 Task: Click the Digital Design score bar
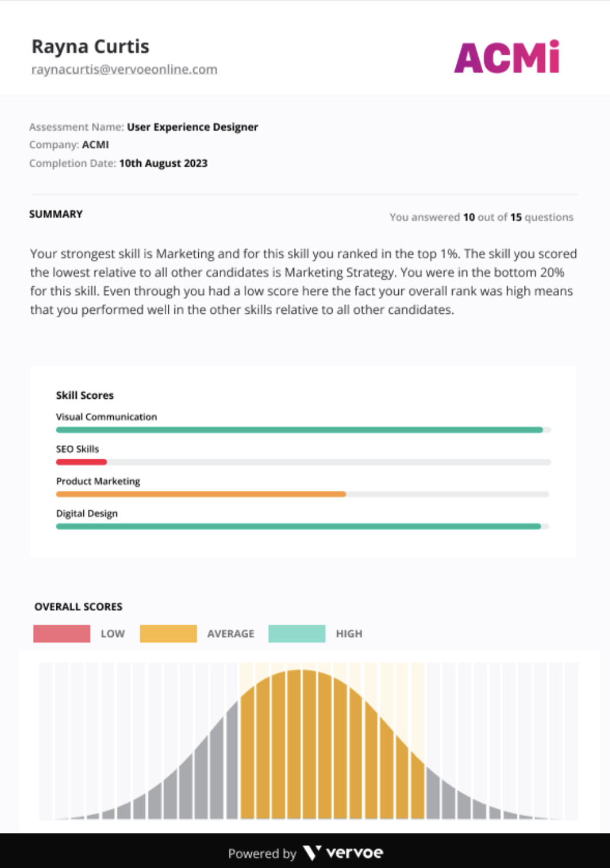(298, 527)
